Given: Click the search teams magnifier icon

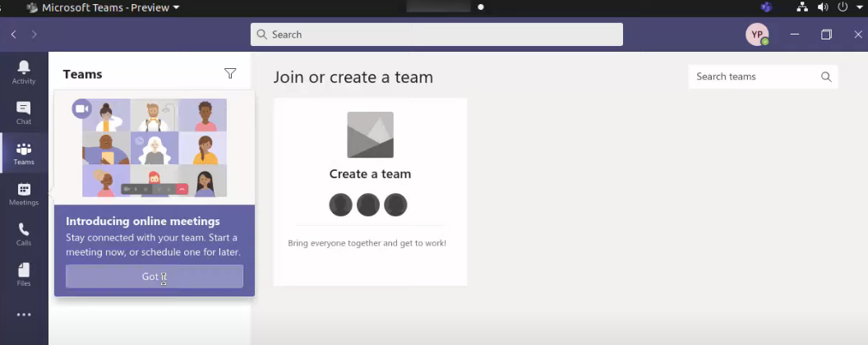Looking at the screenshot, I should pos(825,76).
